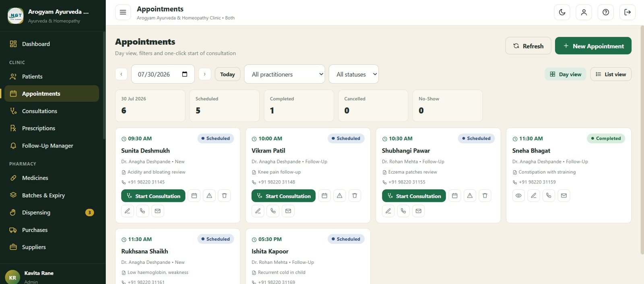Screen dimensions: 644x284
Task: Delete Vikram Patil's appointment with trash icon
Action: (x=355, y=196)
